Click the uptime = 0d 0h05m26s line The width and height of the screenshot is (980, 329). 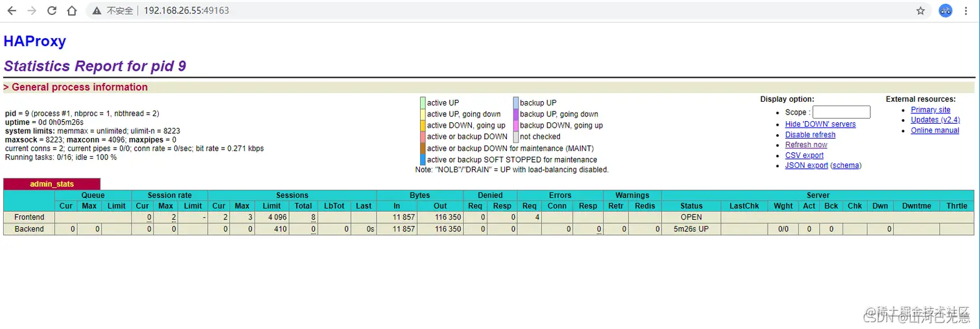tap(44, 122)
